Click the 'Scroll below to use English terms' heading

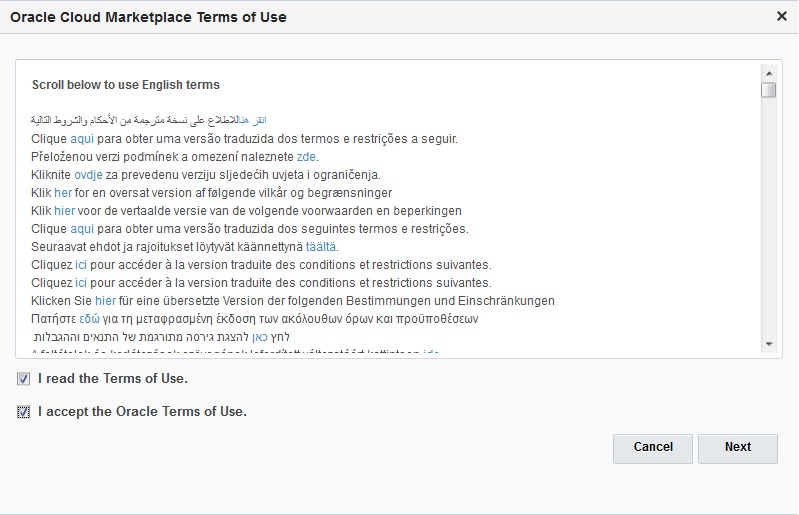pyautogui.click(x=126, y=85)
